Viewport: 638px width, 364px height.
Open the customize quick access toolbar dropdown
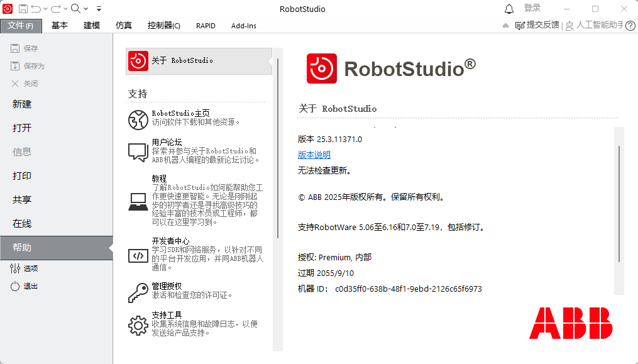99,9
